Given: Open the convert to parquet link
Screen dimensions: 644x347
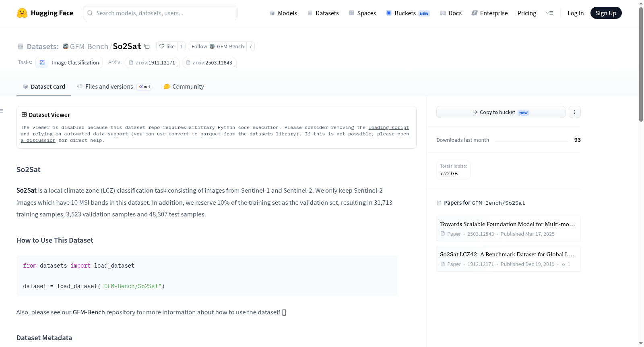Looking at the screenshot, I should [x=194, y=134].
